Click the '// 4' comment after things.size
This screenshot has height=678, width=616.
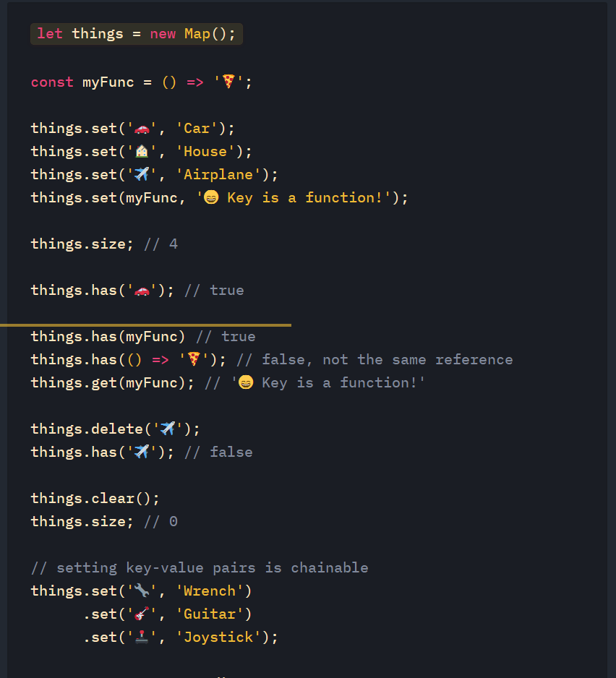point(161,244)
